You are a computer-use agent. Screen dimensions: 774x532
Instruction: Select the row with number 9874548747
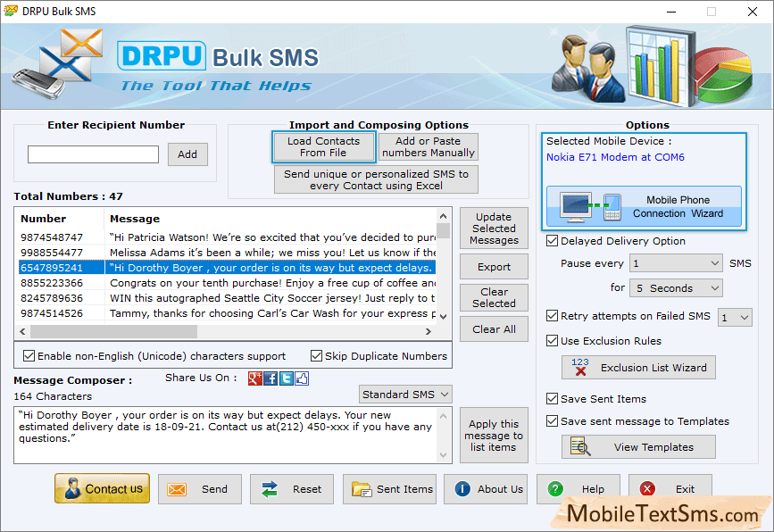click(227, 237)
